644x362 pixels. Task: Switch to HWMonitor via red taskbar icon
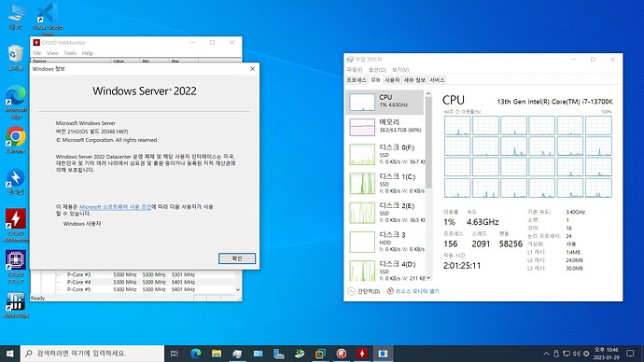coord(362,354)
